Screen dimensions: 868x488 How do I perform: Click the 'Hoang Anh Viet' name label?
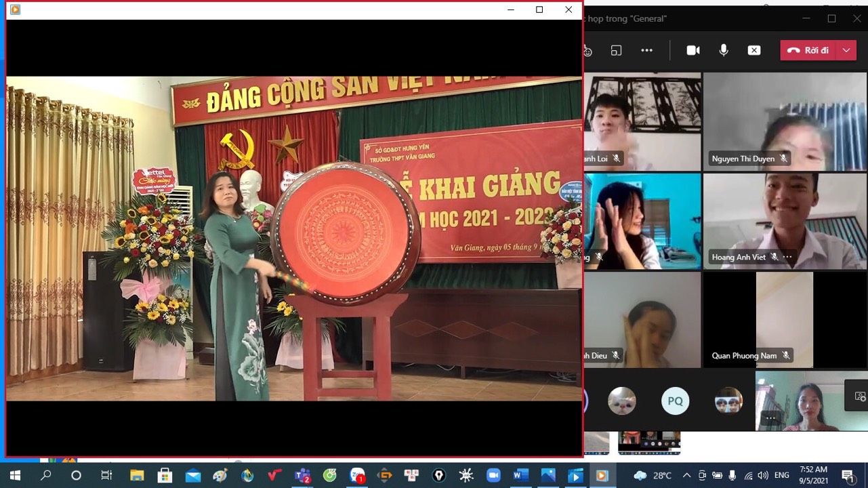pos(739,257)
